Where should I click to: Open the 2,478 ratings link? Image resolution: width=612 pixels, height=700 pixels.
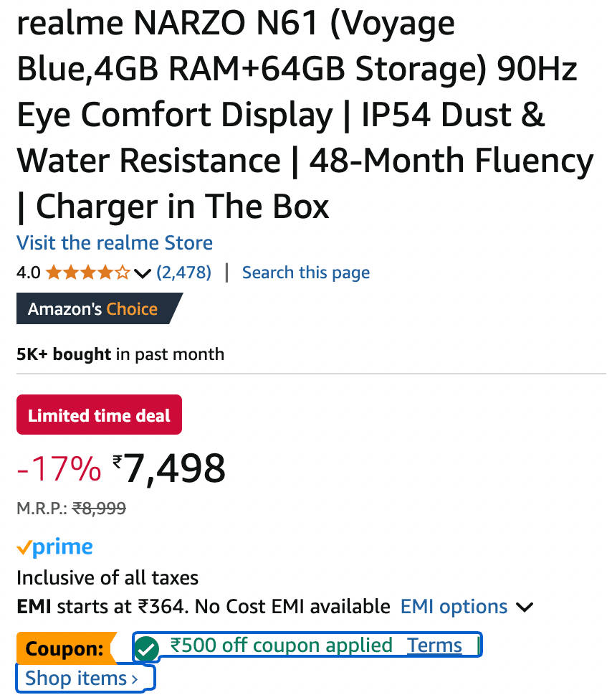[x=183, y=273]
